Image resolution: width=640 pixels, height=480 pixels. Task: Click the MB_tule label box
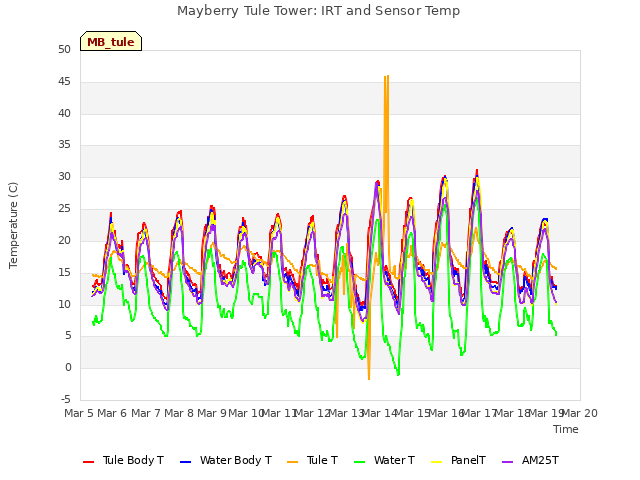pos(111,41)
